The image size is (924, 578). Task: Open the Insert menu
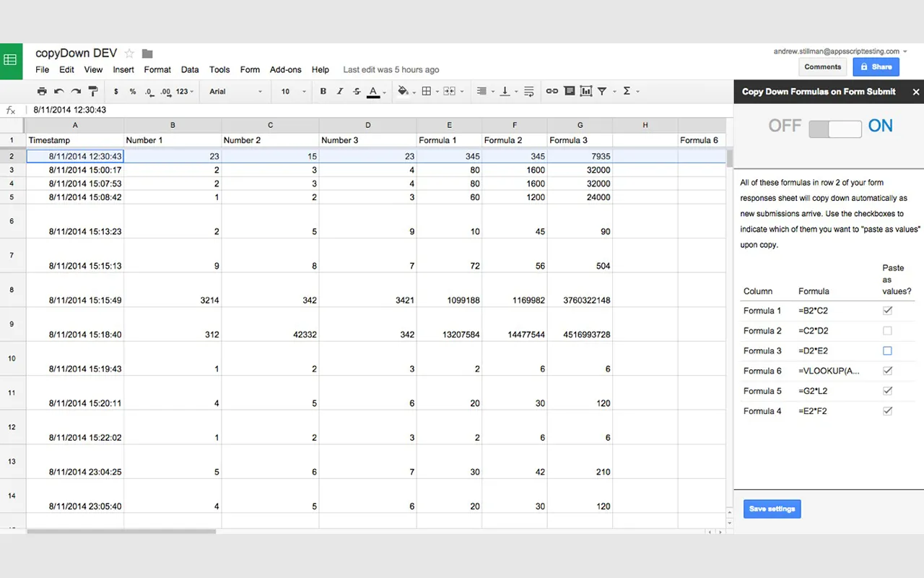pyautogui.click(x=123, y=70)
